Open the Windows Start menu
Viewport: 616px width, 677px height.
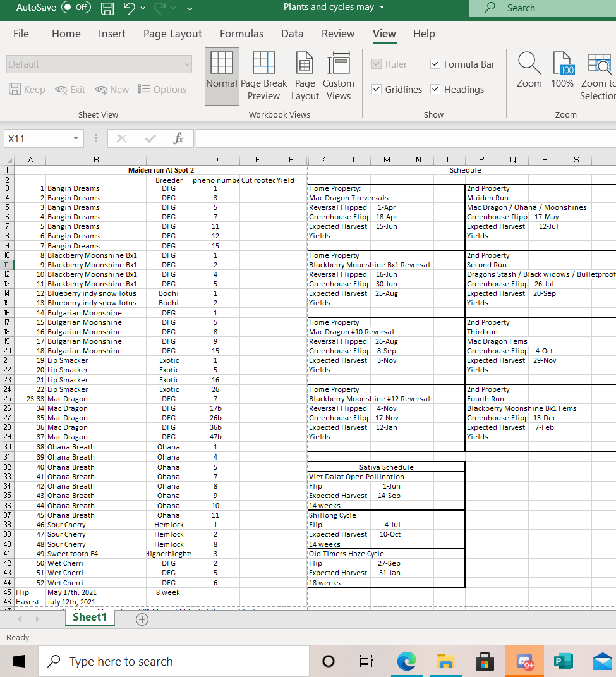pos(18,661)
